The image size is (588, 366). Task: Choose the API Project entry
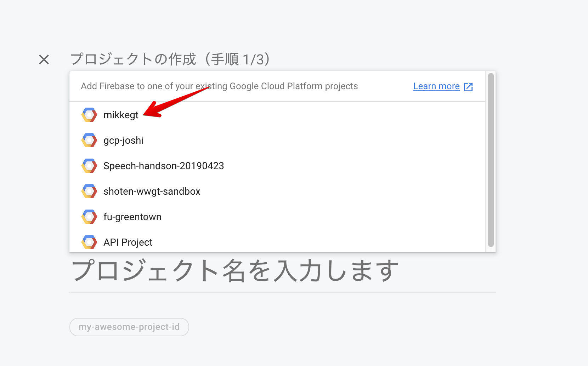[x=277, y=241]
